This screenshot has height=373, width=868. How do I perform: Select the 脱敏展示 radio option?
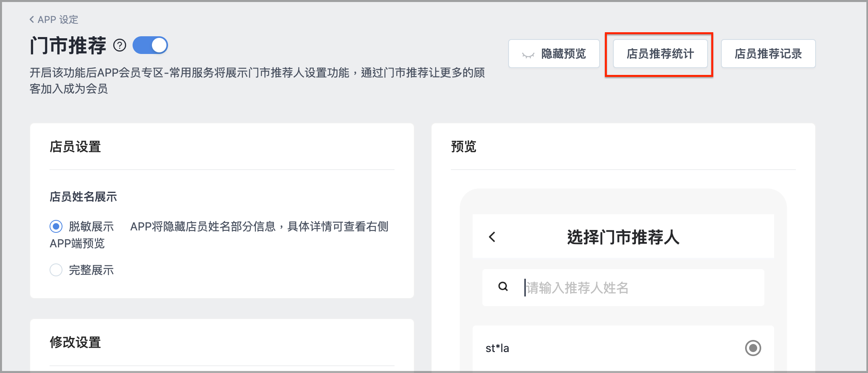point(56,226)
